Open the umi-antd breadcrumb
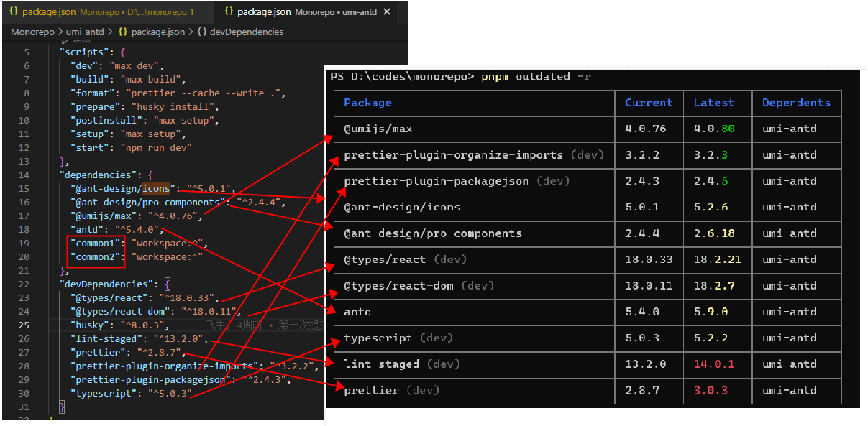868x426 pixels. pyautogui.click(x=86, y=32)
